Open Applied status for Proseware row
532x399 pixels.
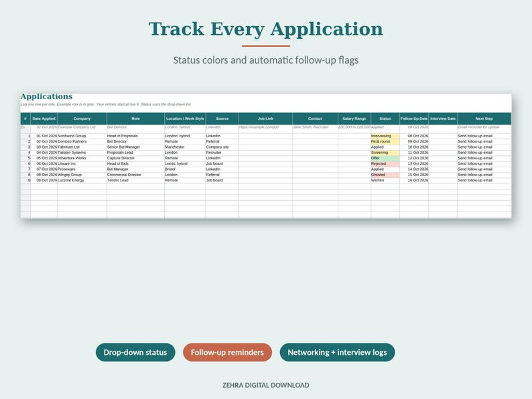(385, 169)
